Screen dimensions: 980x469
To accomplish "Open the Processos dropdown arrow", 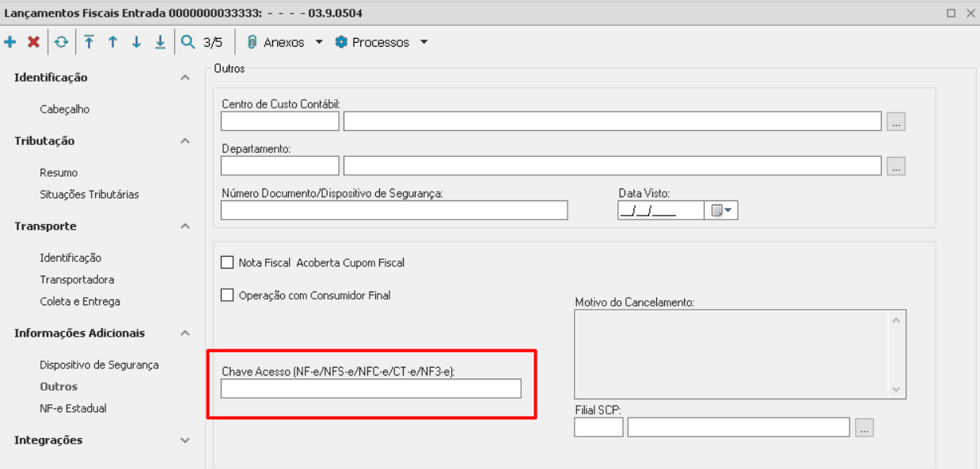I will click(x=424, y=42).
